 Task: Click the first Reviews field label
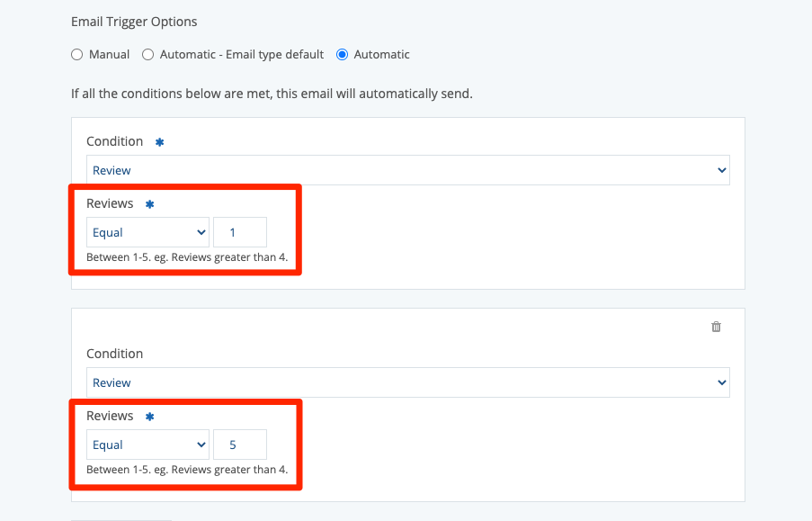coord(110,203)
